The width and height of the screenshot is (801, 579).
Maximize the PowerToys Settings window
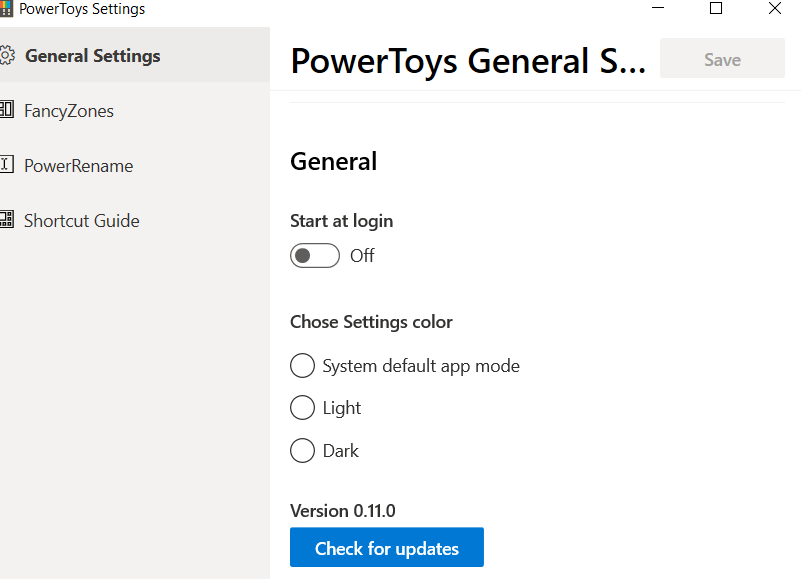[x=714, y=8]
